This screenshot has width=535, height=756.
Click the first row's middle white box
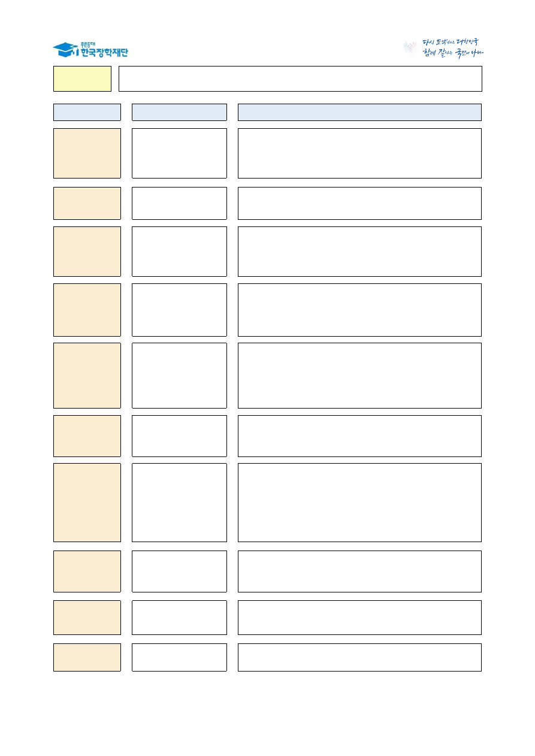(x=179, y=153)
